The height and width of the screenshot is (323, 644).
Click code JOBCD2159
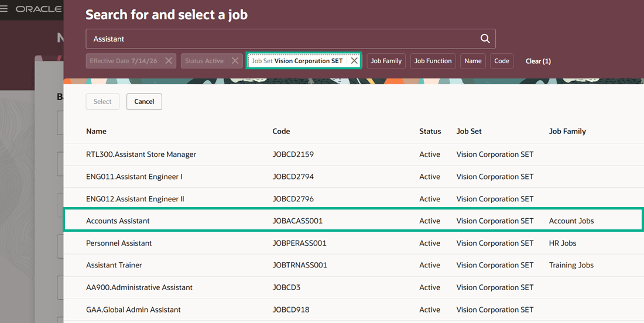pos(293,154)
